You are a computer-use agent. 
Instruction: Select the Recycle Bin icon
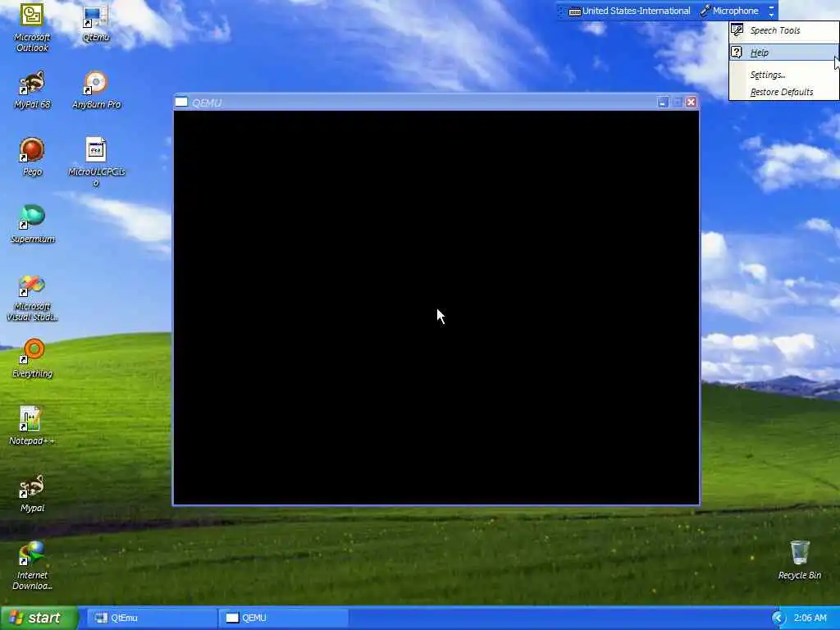tap(799, 559)
